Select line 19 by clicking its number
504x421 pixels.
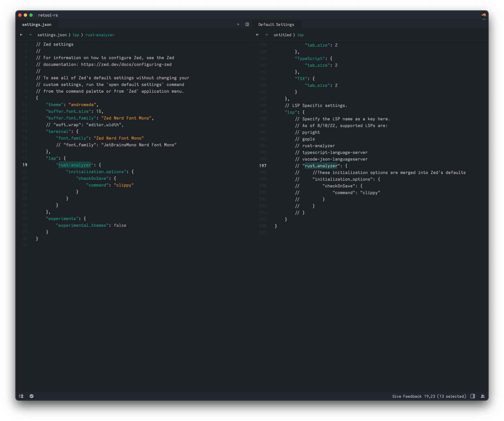[x=25, y=165]
